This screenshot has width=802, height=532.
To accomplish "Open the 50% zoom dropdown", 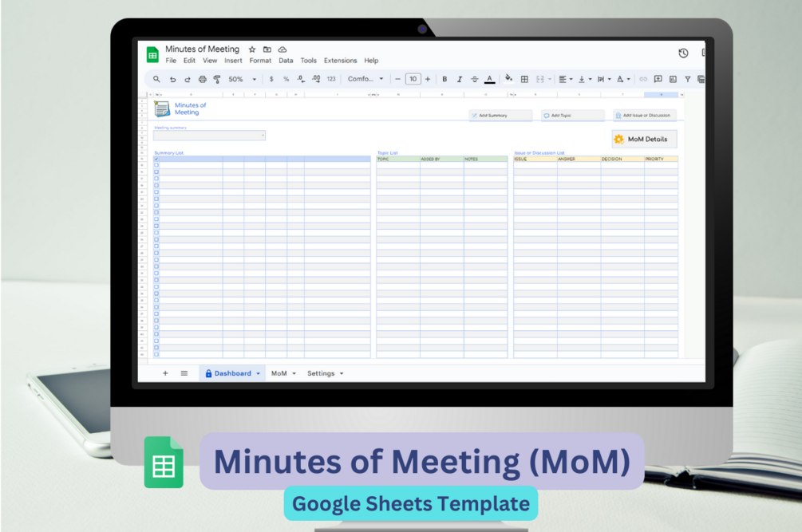I will (242, 79).
